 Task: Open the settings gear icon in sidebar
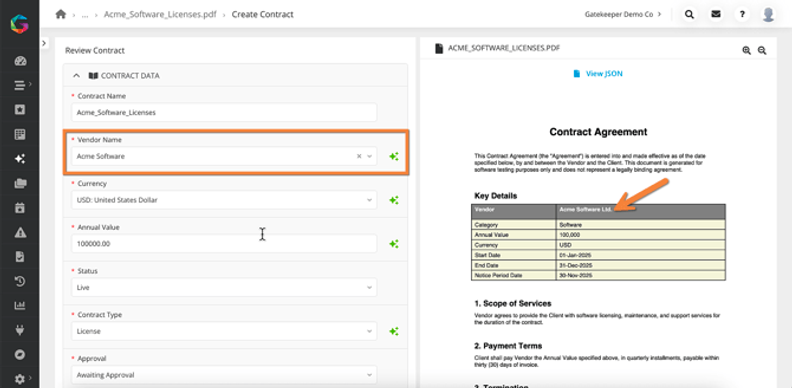pos(20,378)
